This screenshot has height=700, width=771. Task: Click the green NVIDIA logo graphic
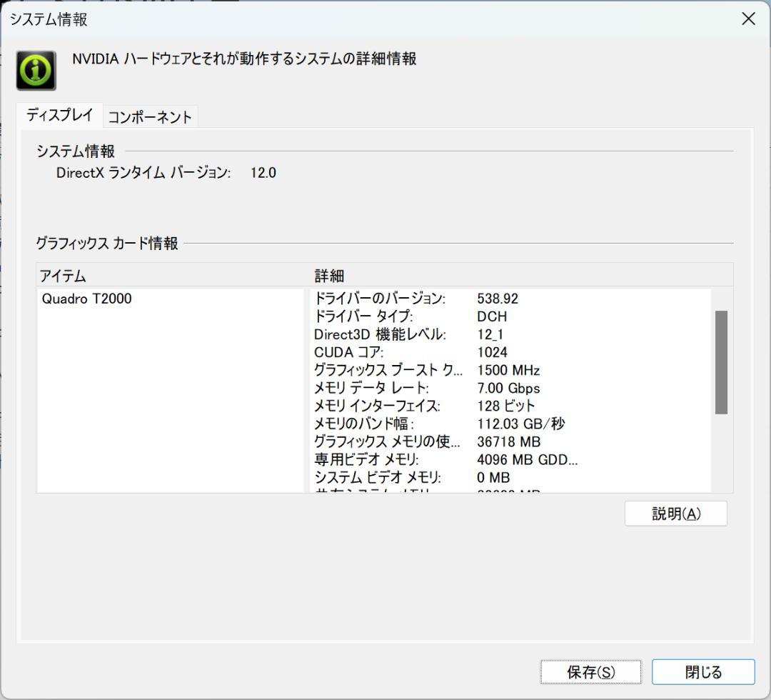[34, 69]
